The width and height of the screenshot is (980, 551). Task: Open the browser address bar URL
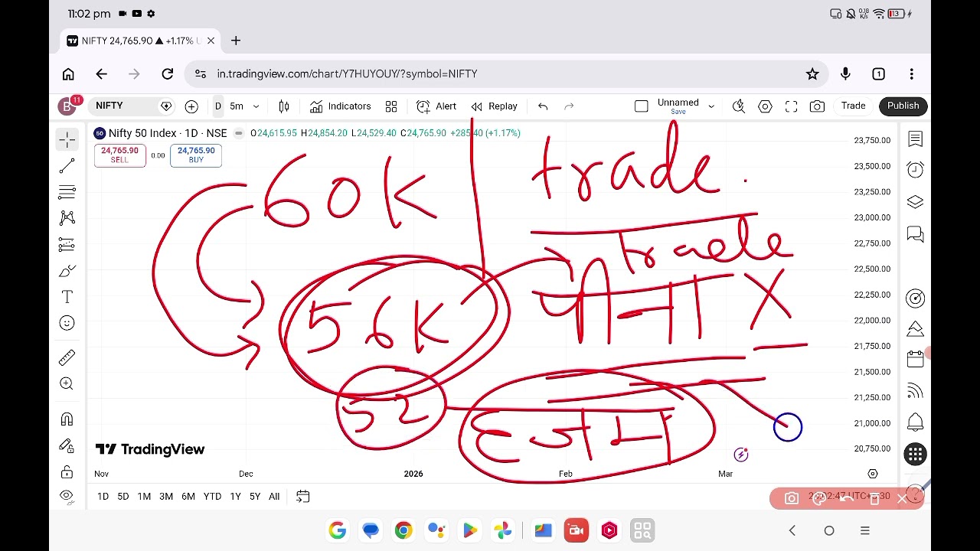(347, 73)
